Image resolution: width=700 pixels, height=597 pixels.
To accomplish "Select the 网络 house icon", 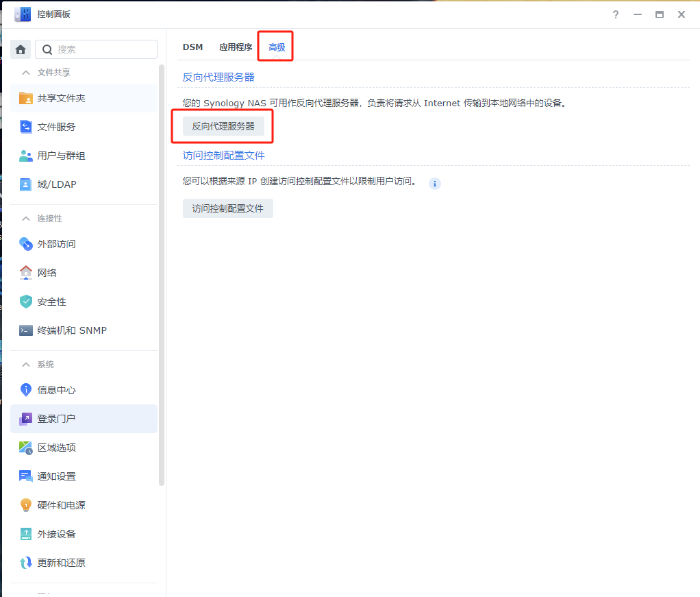I will pos(26,273).
